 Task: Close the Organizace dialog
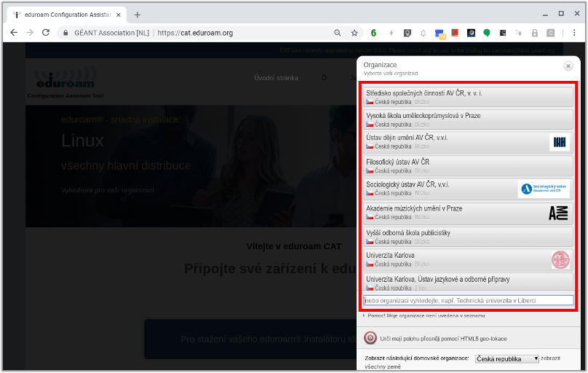click(568, 66)
